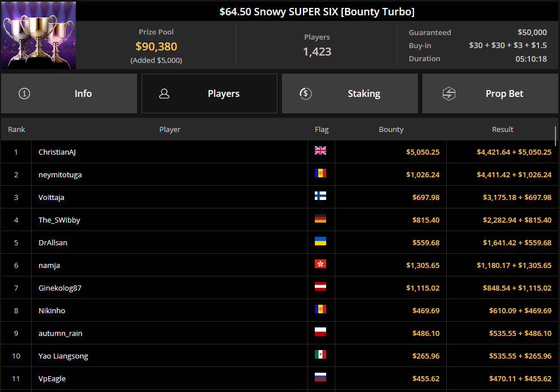Click the flag icon next to Nikinho

(320, 309)
